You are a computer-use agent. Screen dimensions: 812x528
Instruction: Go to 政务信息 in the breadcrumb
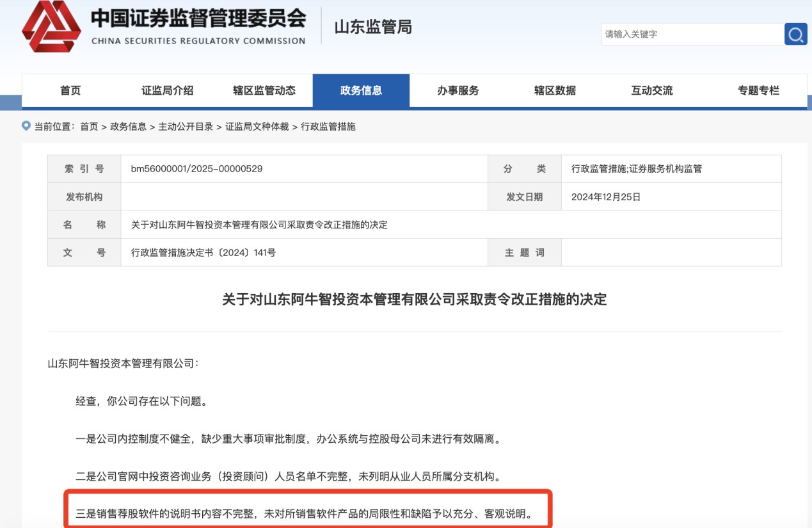tap(128, 127)
